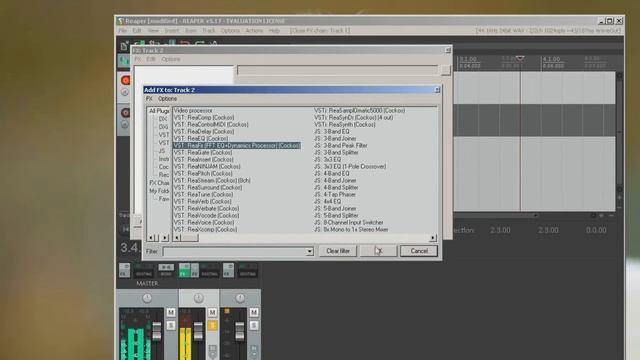Select VST: ReaInsert (Cockos) plugin
Screen dimensions: 640x360
click(203, 159)
